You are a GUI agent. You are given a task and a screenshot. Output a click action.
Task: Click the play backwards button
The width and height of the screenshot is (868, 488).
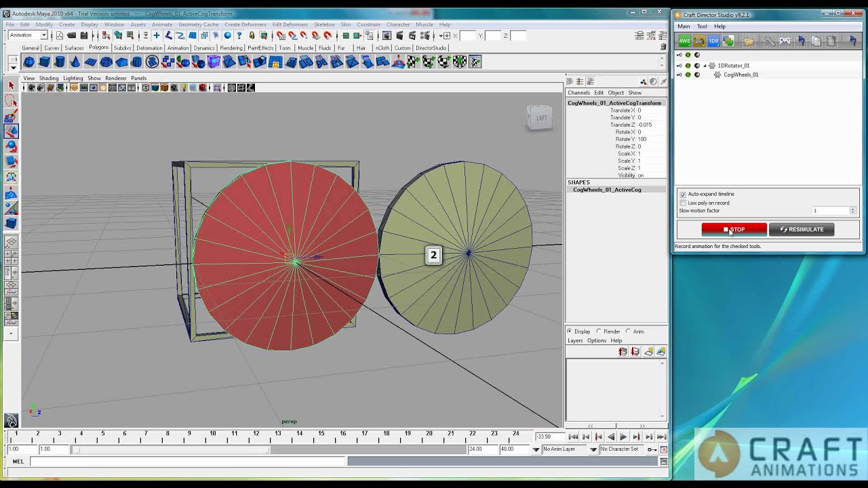(x=611, y=437)
